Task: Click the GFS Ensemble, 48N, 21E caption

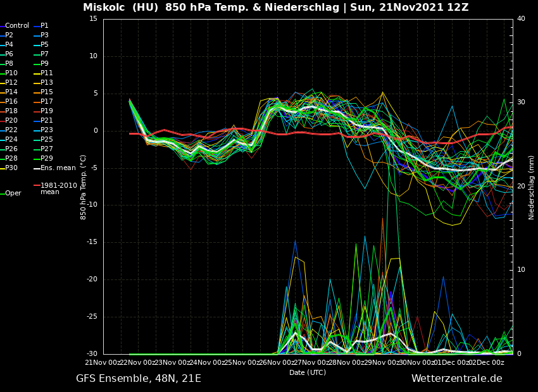Action: [139, 379]
